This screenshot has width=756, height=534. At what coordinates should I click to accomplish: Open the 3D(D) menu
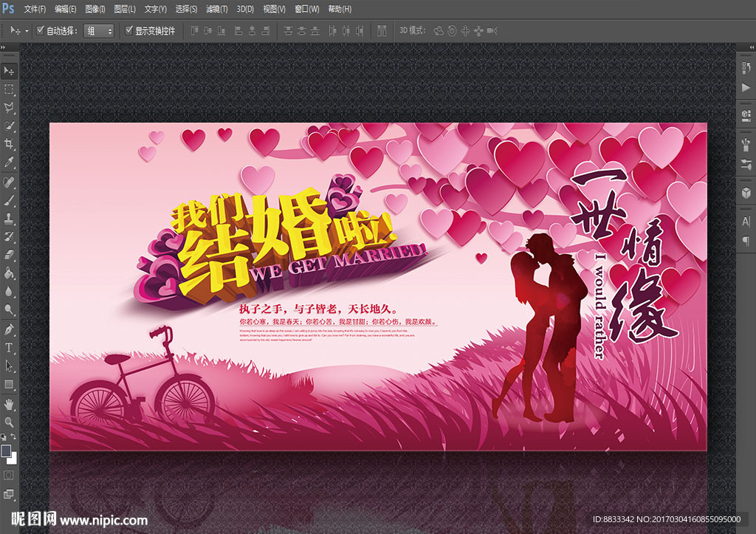(x=245, y=9)
